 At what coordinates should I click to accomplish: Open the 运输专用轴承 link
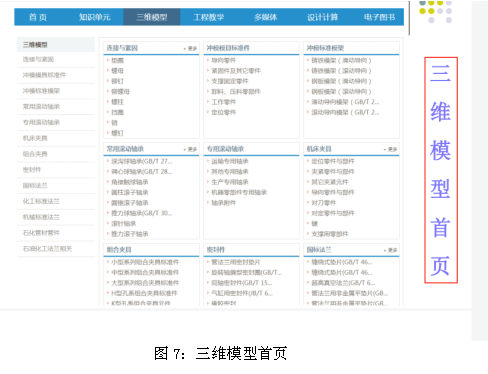click(x=230, y=161)
